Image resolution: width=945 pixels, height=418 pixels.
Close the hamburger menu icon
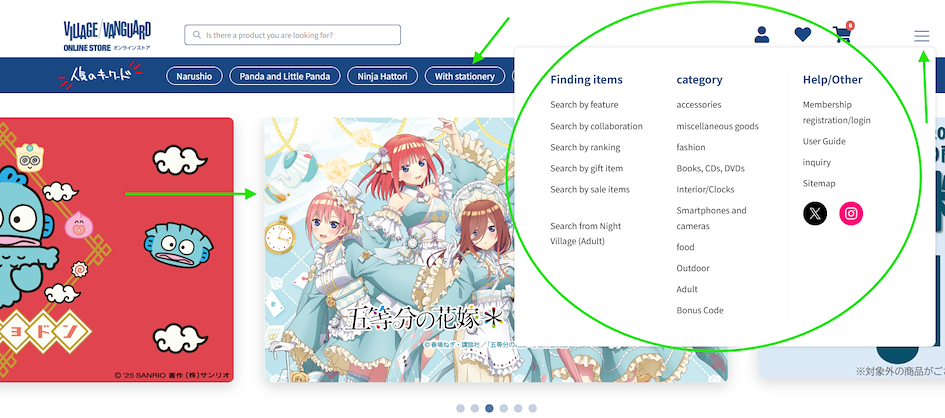click(921, 36)
